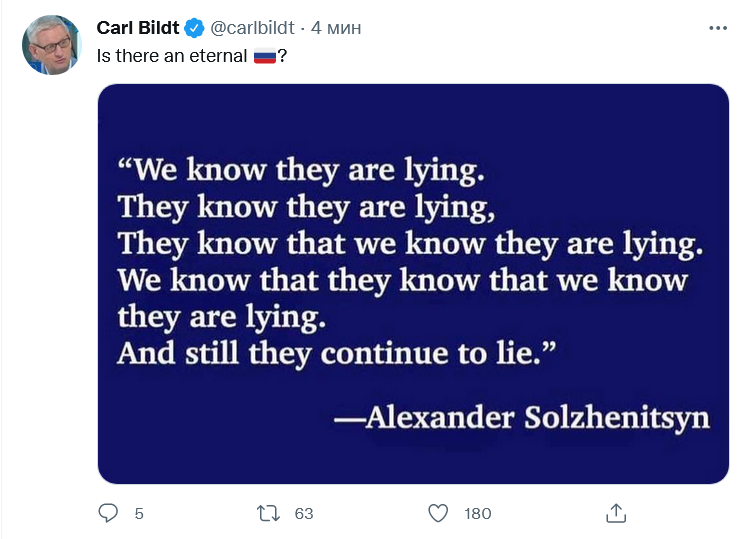Image resolution: width=748 pixels, height=539 pixels.
Task: Click the reply speech bubble icon
Action: (109, 513)
